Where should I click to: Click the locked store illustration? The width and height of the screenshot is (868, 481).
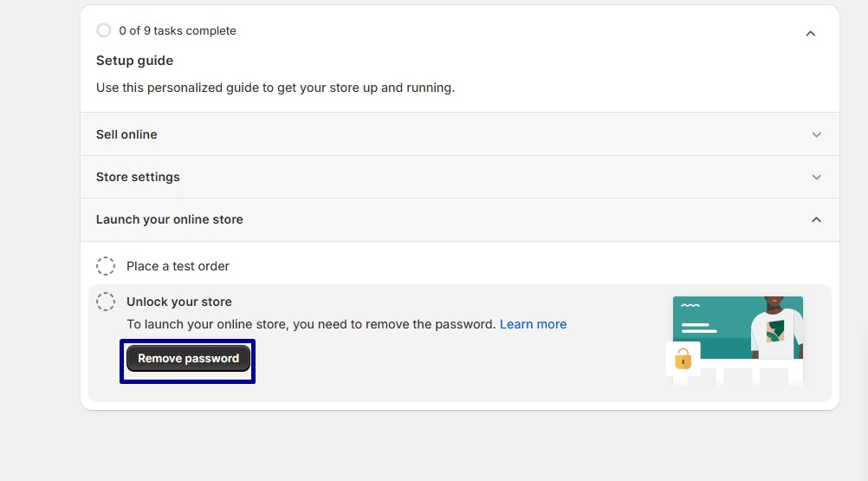(735, 341)
